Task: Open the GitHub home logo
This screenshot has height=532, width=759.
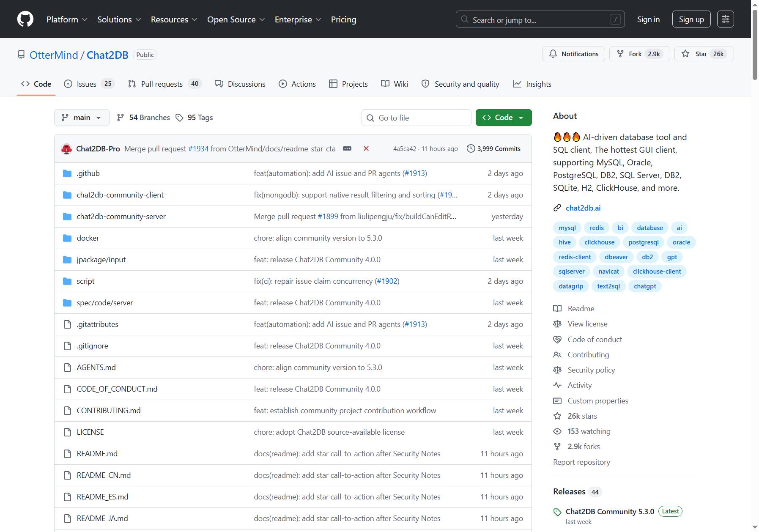Action: 25,19
